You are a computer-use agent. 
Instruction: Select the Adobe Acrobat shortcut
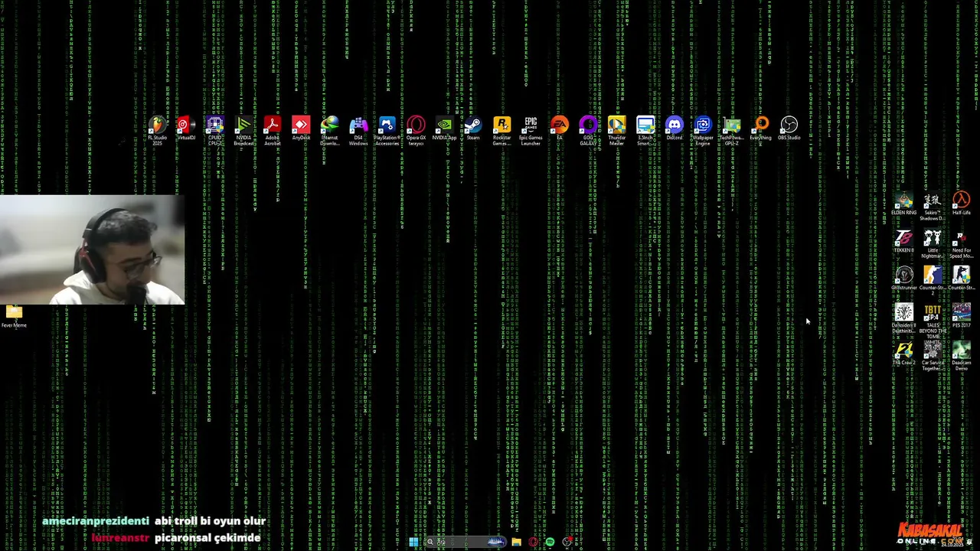273,131
